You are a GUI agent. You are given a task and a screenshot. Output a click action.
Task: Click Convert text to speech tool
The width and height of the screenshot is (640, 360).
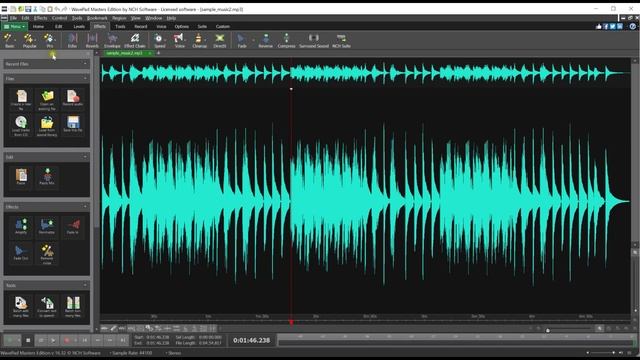click(x=47, y=306)
